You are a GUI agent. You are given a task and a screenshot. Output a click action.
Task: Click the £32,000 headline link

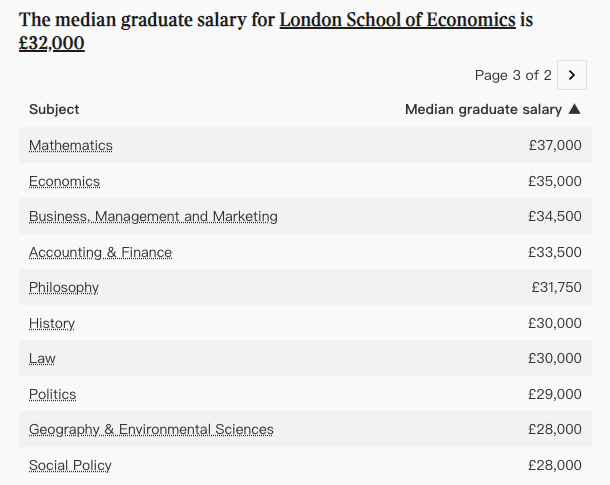52,43
